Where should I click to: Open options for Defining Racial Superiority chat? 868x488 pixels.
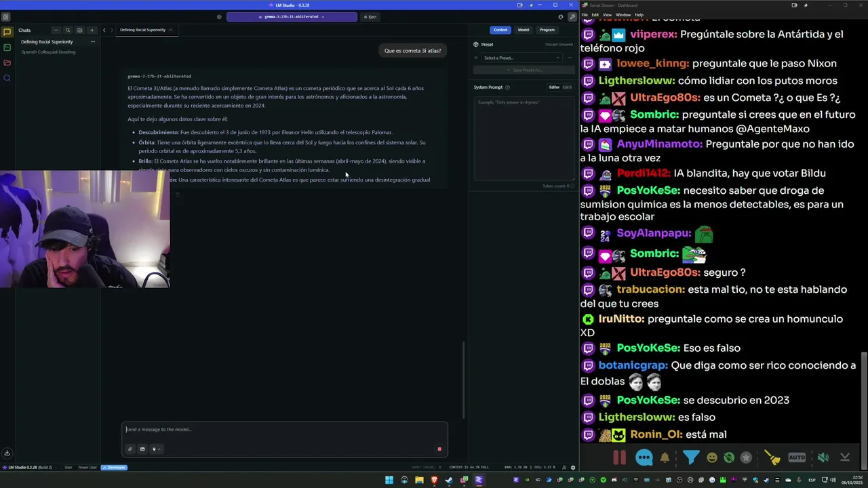[x=93, y=42]
